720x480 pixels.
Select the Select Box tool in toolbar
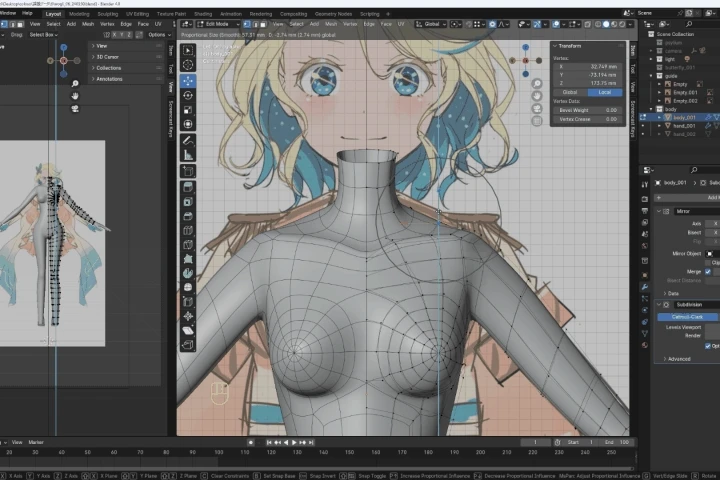(x=188, y=51)
